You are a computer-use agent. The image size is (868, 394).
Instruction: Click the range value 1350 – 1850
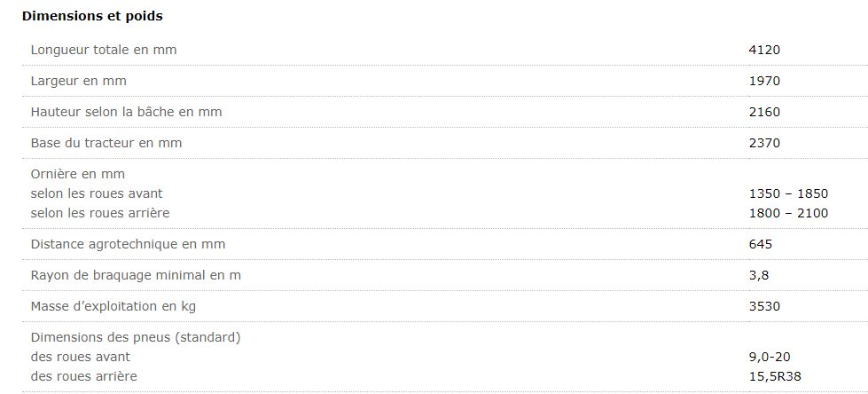pyautogui.click(x=788, y=193)
